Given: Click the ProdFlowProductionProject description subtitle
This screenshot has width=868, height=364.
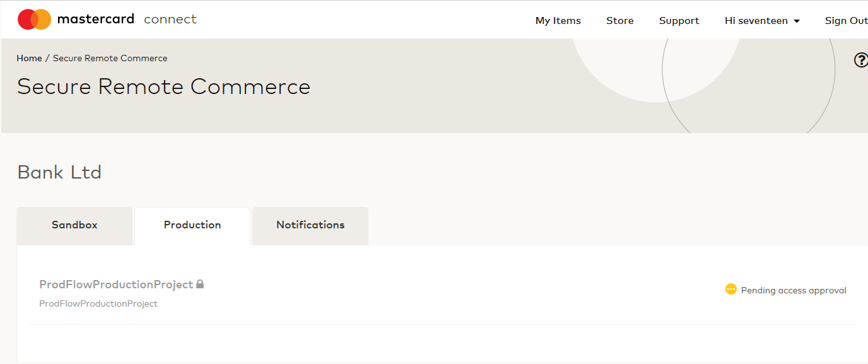Looking at the screenshot, I should tap(98, 303).
